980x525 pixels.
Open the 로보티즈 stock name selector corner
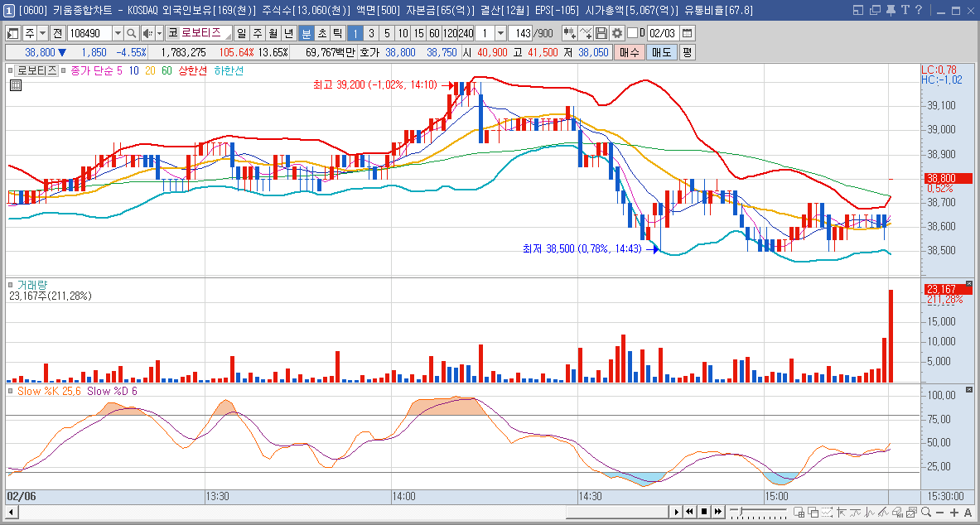[229, 37]
